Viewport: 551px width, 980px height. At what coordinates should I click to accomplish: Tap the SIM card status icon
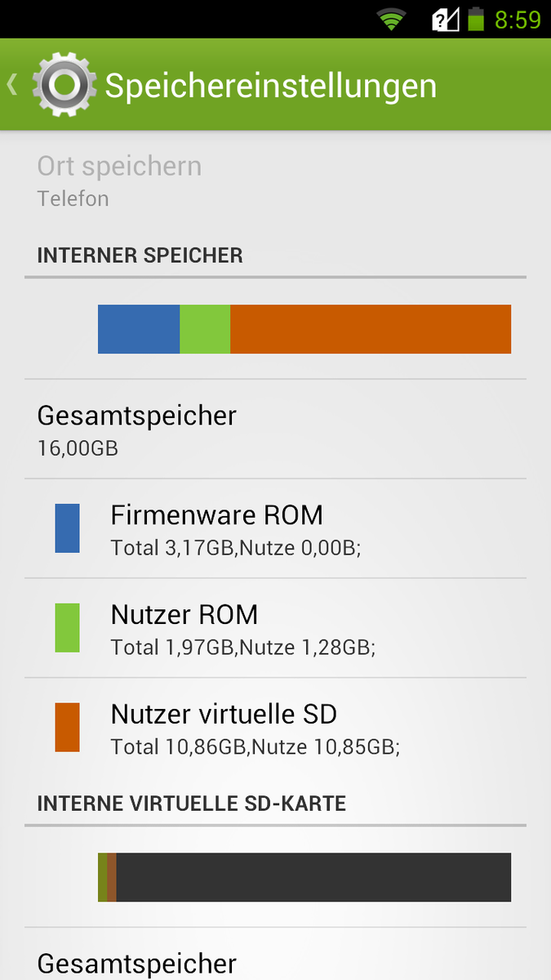click(x=445, y=19)
